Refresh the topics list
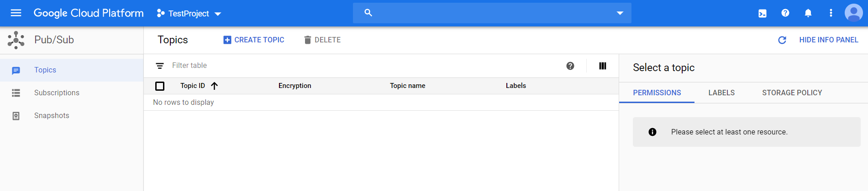 782,40
